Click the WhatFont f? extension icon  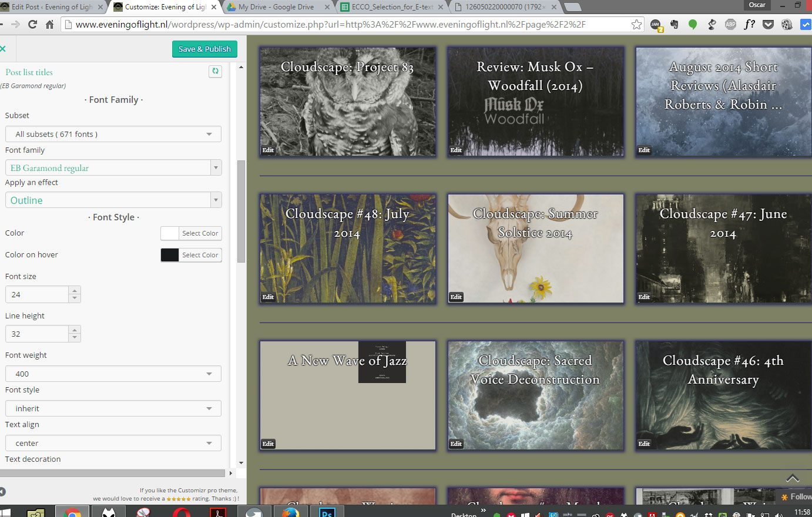coord(749,25)
